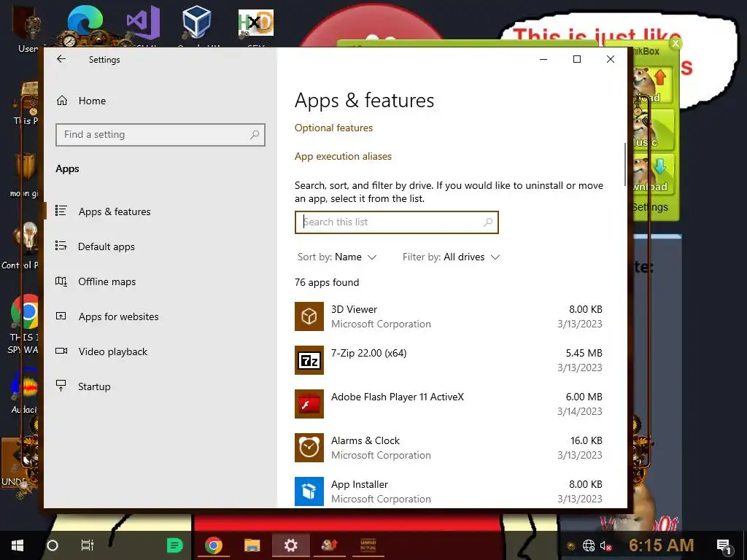Viewport: 747px width, 560px height.
Task: Open the App execution aliases link
Action: point(343,156)
